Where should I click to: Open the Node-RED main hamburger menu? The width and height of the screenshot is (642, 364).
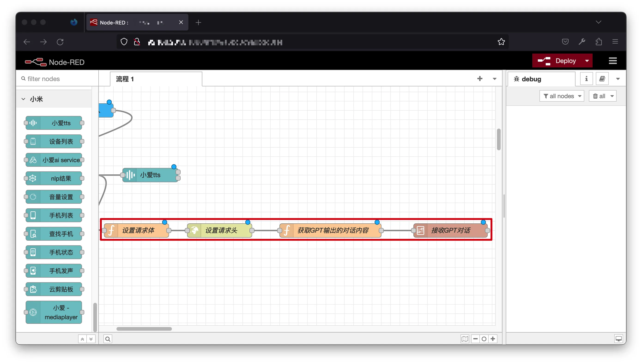point(613,61)
